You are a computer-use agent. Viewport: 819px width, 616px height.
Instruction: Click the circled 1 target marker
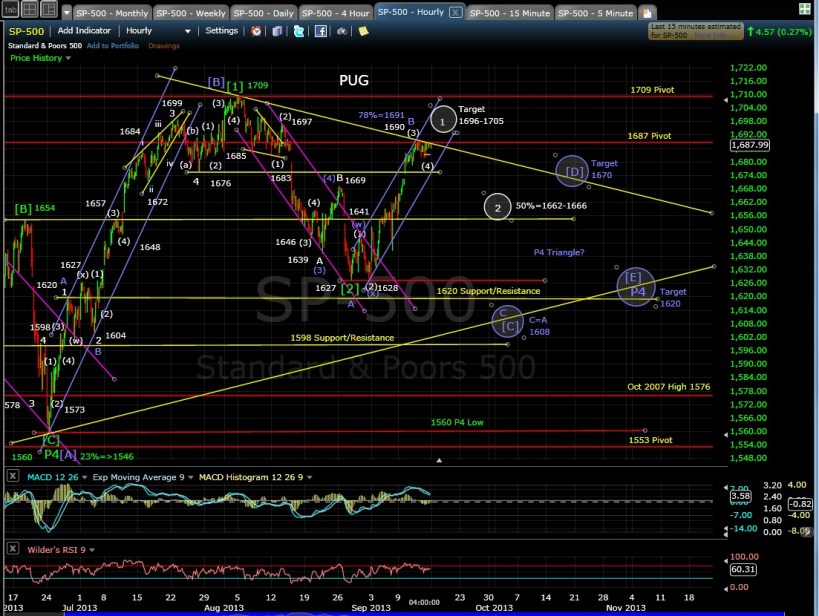click(x=442, y=120)
